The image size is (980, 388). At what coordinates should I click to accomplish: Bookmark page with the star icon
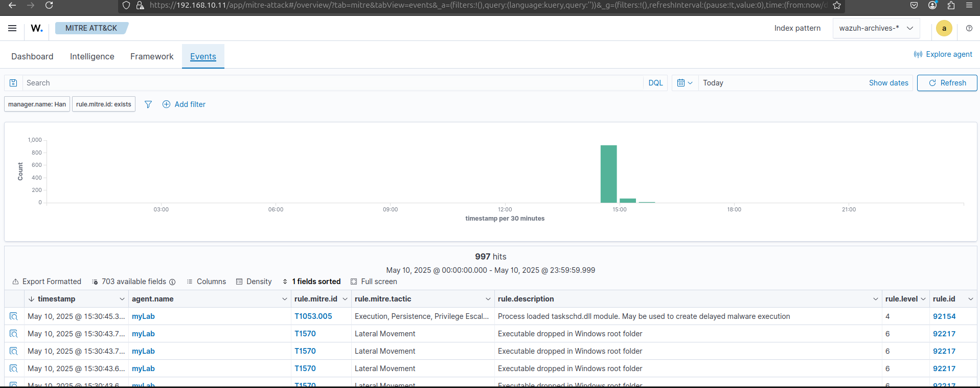point(837,6)
